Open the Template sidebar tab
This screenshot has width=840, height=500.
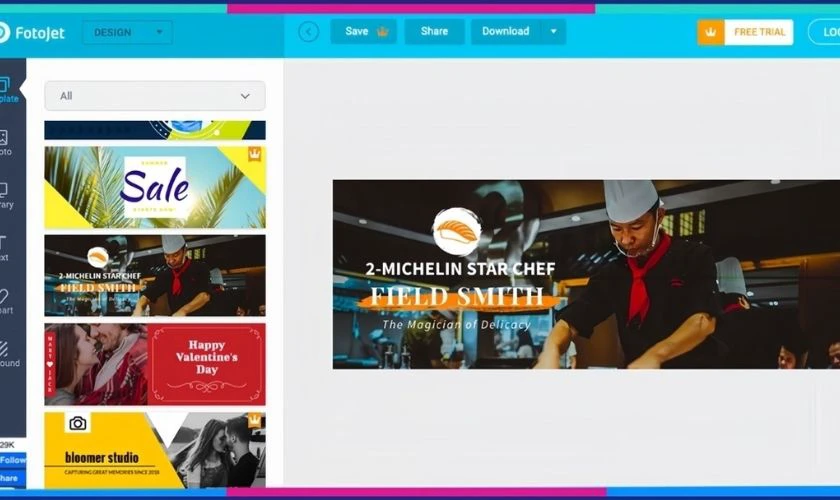tap(8, 90)
